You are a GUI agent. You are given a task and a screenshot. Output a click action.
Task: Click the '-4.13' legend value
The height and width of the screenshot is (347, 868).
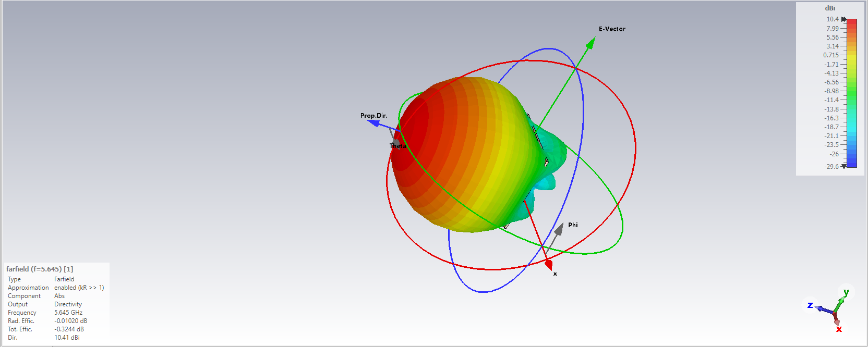[831, 73]
